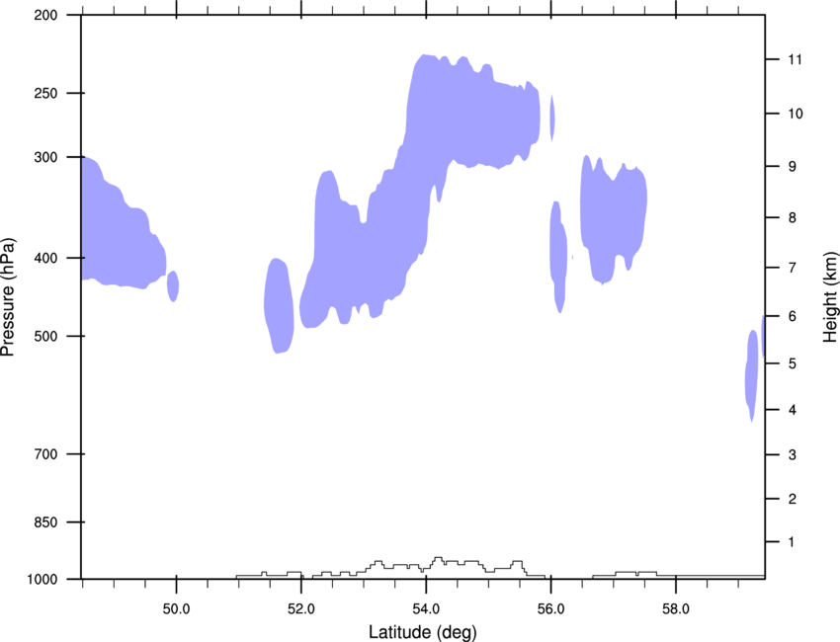
Task: Click the 50.0 latitude tick label
Action: [176, 609]
